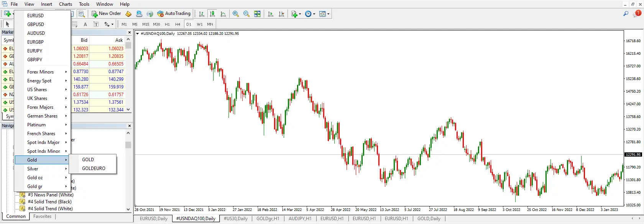Zoom out of the chart
Screen dimensions: 644x224
(x=246, y=14)
